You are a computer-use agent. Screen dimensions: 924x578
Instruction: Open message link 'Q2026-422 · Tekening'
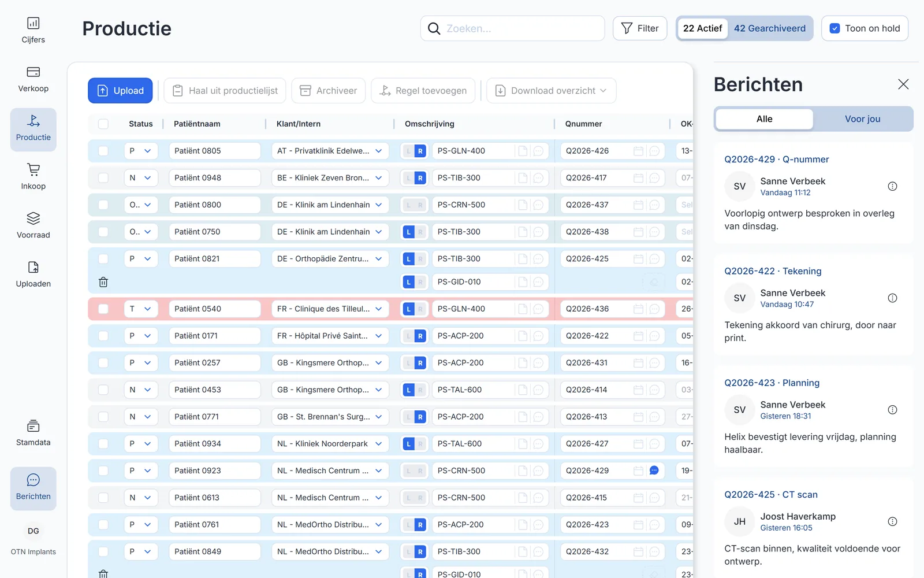point(773,271)
